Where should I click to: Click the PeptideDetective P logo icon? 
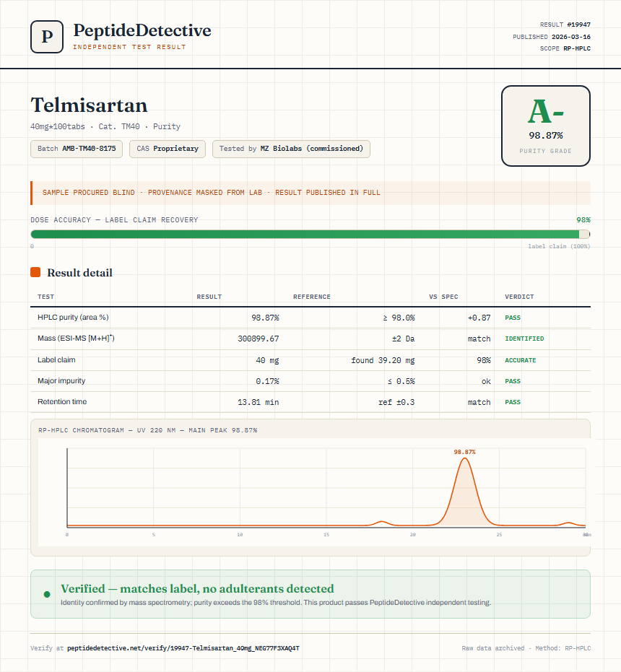(47, 37)
